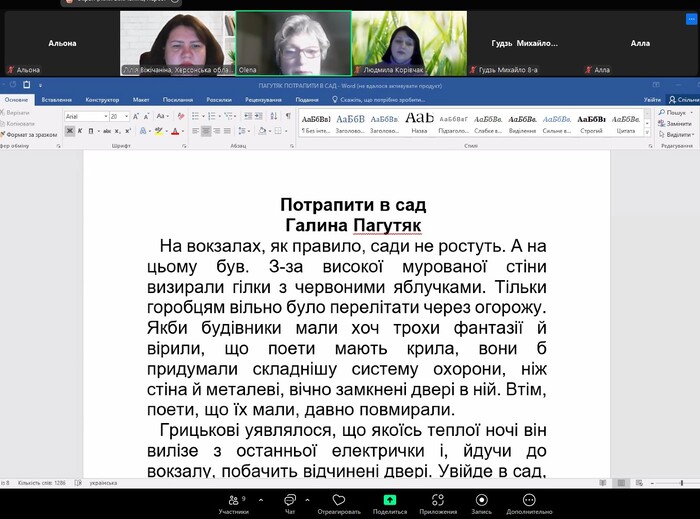The image size is (700, 519).
Task: Open line spacing options
Action: pos(242,131)
